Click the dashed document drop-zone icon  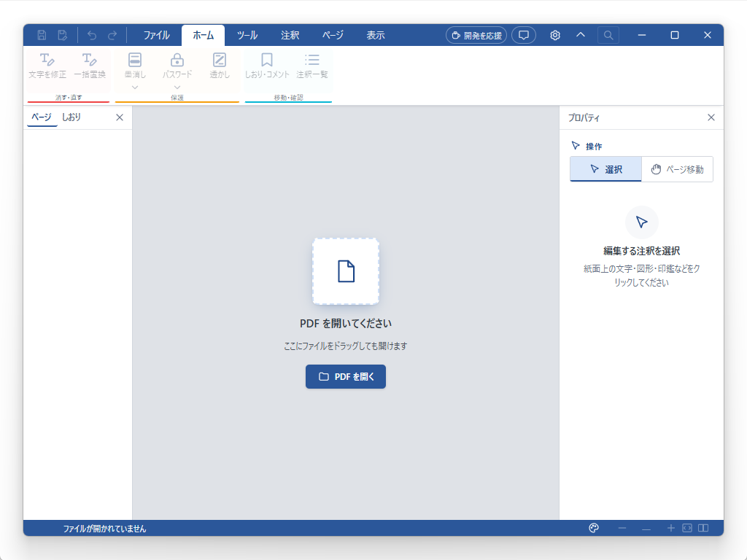tap(346, 271)
